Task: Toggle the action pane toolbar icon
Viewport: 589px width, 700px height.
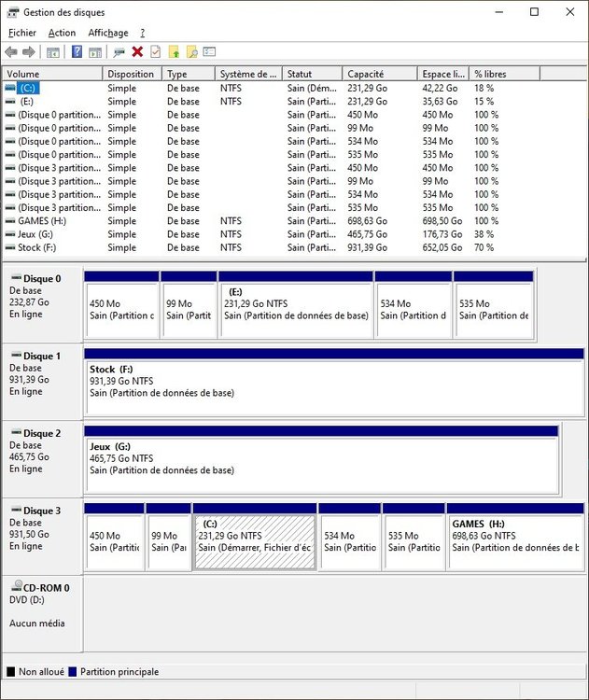Action: click(95, 52)
